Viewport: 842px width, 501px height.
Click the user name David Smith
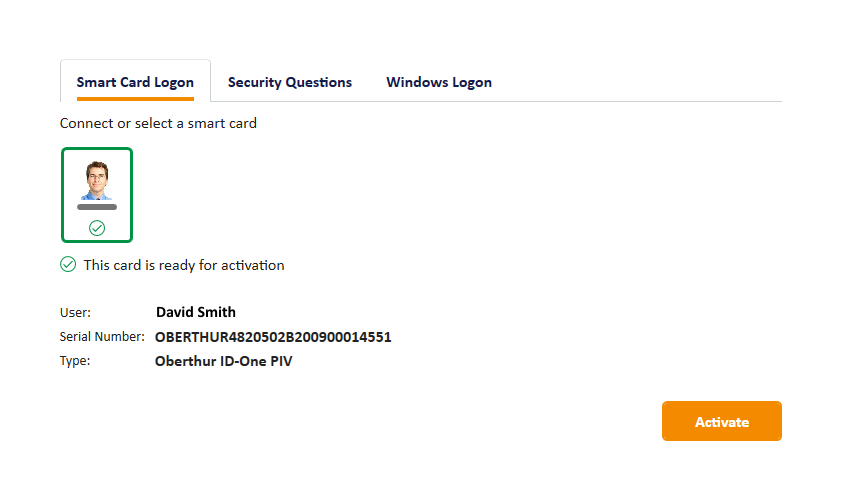coord(196,312)
